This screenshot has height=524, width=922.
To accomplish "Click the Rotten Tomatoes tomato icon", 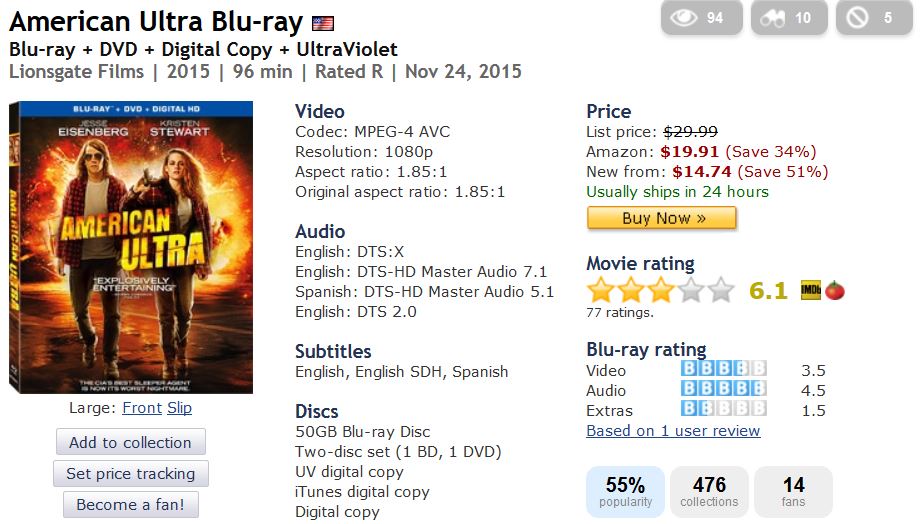I will coord(835,291).
